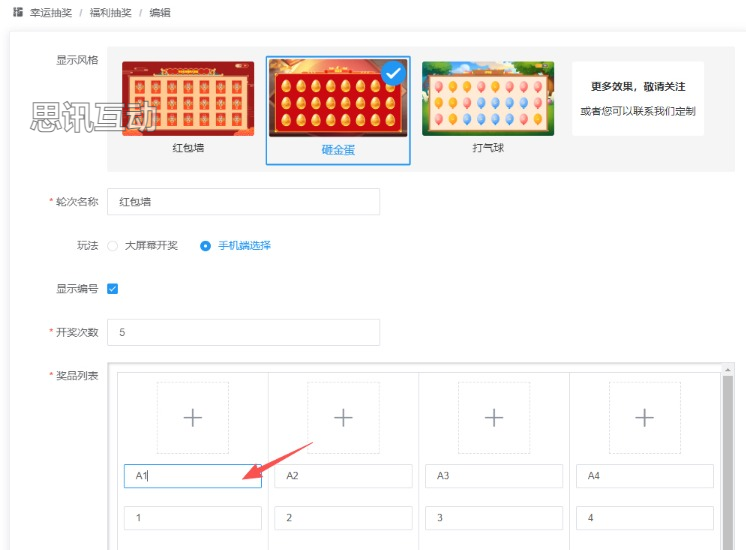Viewport: 746px width, 550px height.
Task: Choose the 砸金蛋 golden egg style
Action: tap(337, 100)
